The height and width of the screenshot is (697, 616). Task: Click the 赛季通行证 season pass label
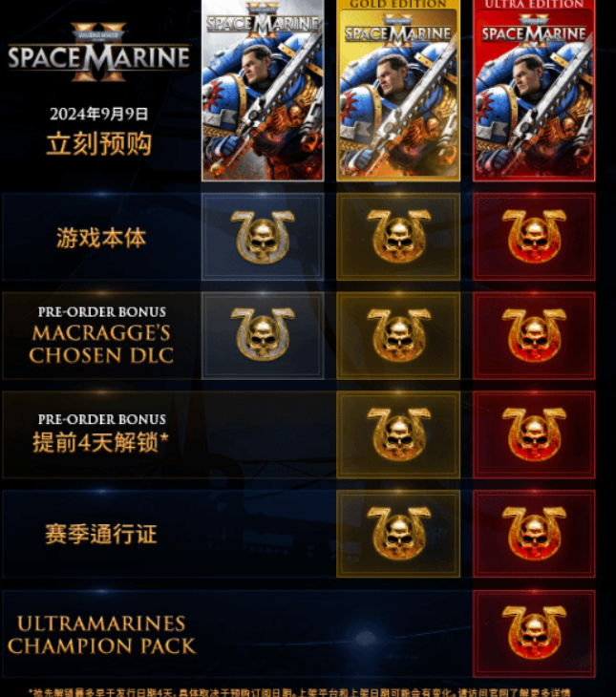(x=101, y=534)
